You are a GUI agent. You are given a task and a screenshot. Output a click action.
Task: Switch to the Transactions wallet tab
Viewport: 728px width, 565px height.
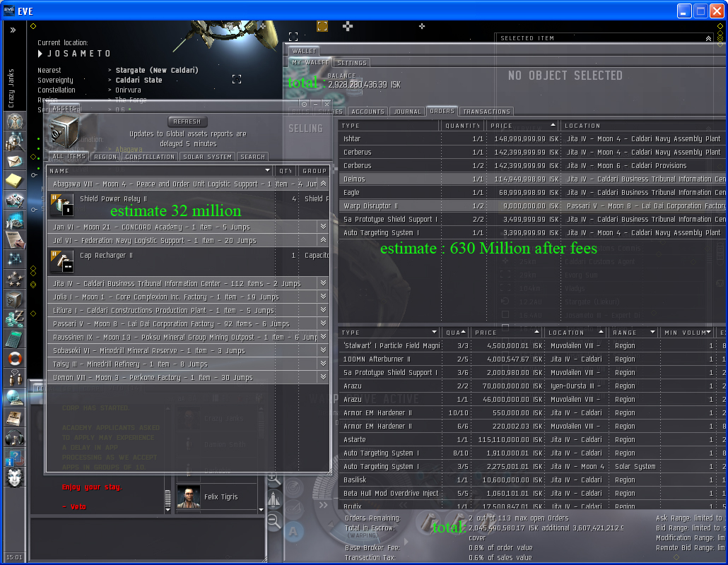[x=486, y=112]
